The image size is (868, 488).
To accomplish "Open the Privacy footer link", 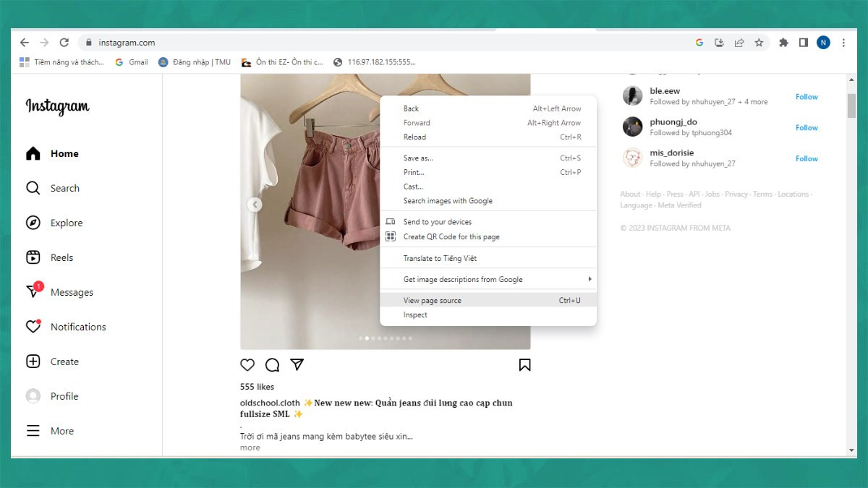I will coord(736,194).
